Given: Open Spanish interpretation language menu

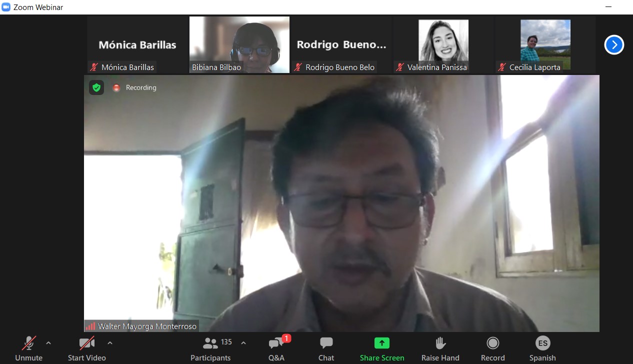Looking at the screenshot, I should (542, 348).
